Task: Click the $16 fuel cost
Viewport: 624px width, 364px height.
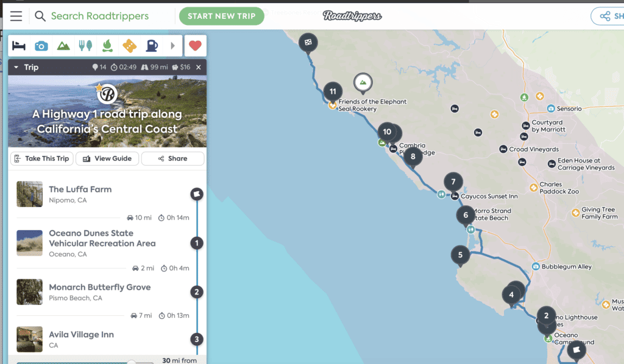Action: click(181, 67)
